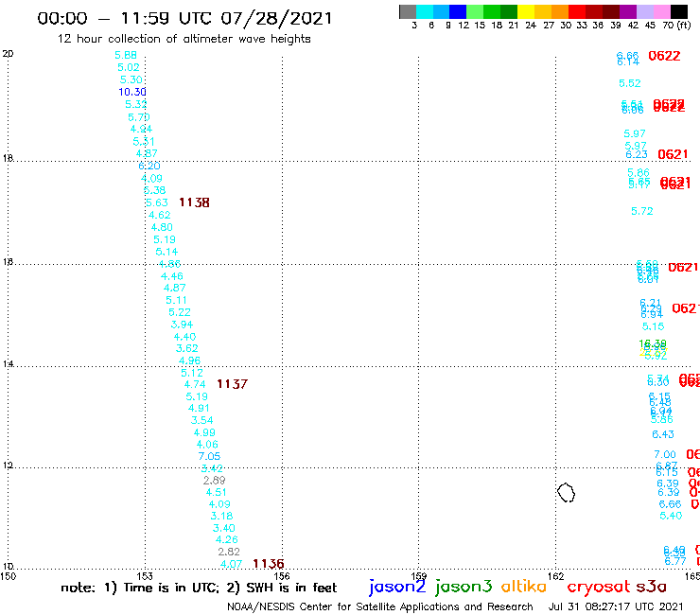This screenshot has height=615, width=700.
Task: Click the 6.43 reading on the right track
Action: click(x=663, y=434)
